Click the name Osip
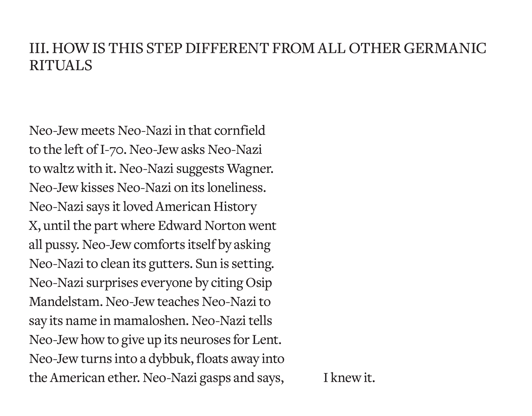This screenshot has width=532, height=416. click(x=259, y=283)
